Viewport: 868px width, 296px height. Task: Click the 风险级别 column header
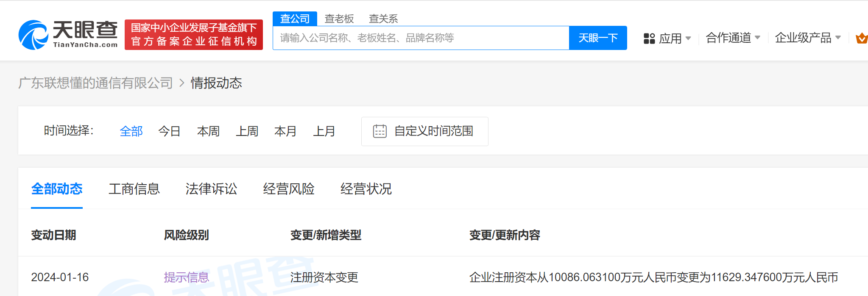click(187, 235)
